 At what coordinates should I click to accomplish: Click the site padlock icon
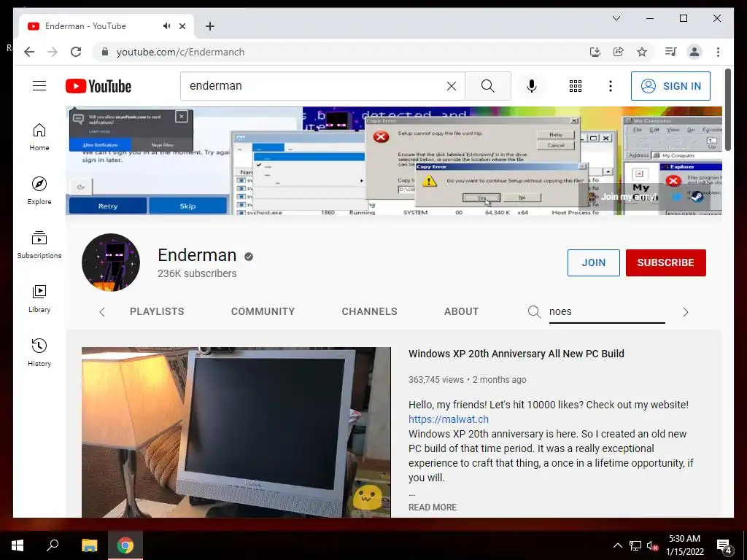pyautogui.click(x=105, y=52)
